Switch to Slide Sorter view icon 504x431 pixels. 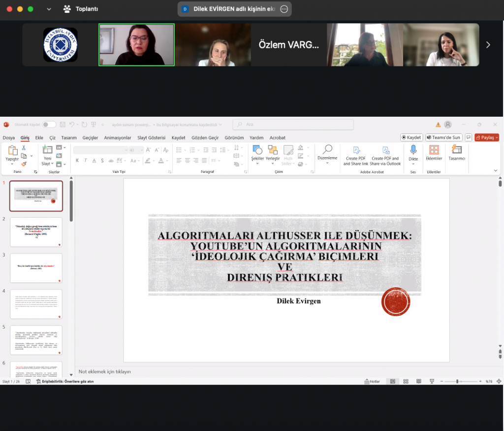[406, 381]
